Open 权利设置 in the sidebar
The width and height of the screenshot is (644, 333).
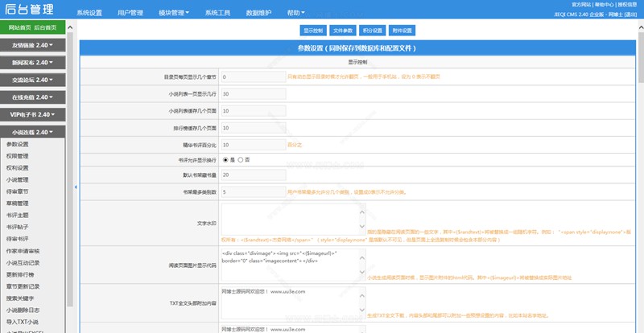(x=17, y=168)
